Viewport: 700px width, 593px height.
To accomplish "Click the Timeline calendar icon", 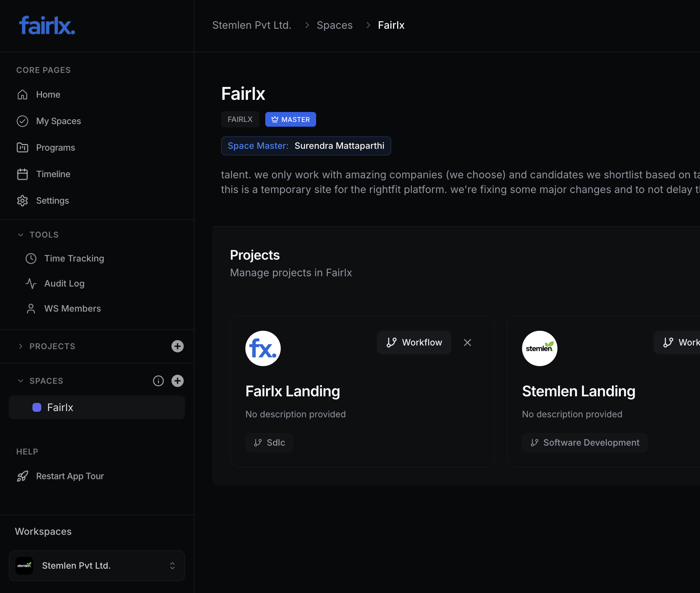I will click(x=22, y=174).
